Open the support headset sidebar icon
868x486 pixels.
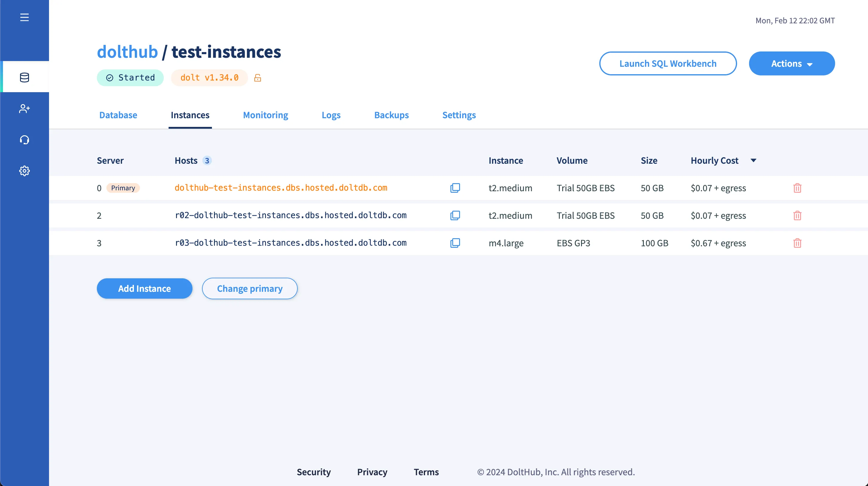click(x=24, y=140)
